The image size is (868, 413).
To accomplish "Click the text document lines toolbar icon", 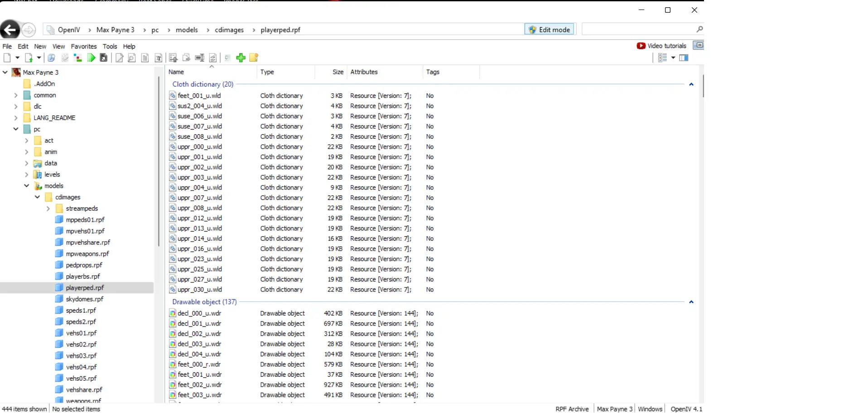I will [x=145, y=58].
